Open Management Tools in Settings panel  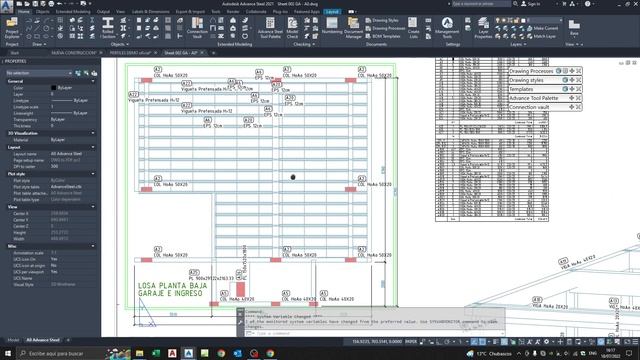(447, 28)
